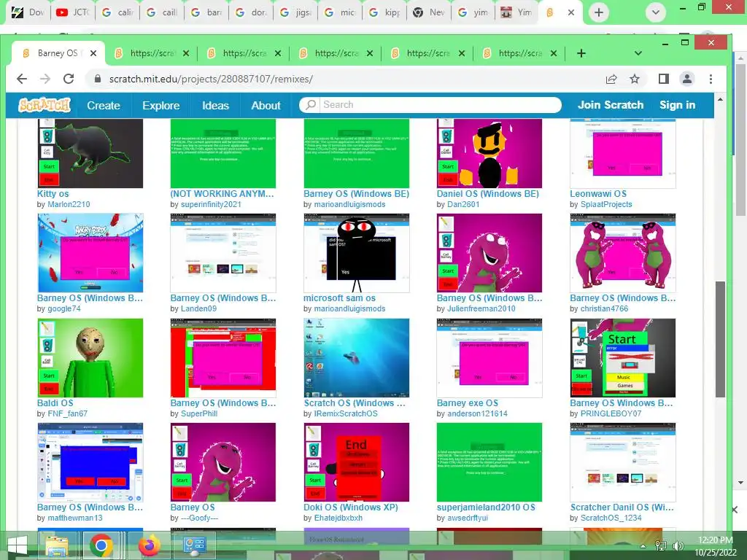The width and height of the screenshot is (747, 560).
Task: Open Windows Start button
Action: (18, 545)
